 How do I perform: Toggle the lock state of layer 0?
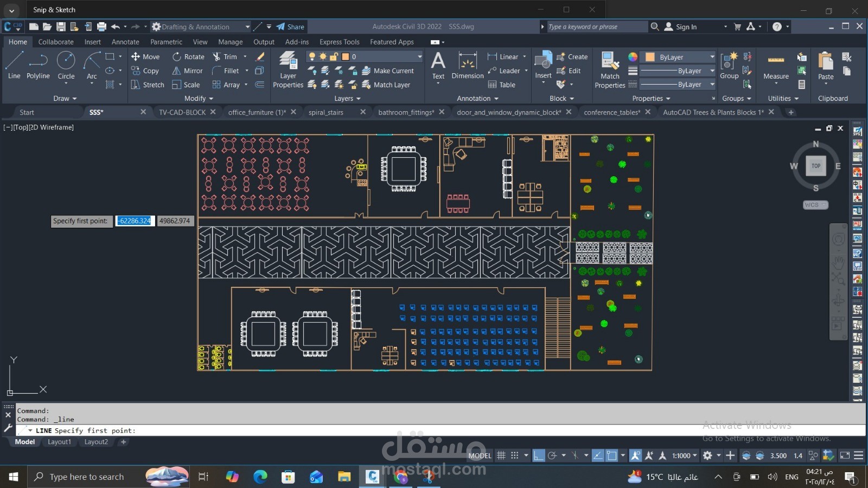click(x=334, y=56)
